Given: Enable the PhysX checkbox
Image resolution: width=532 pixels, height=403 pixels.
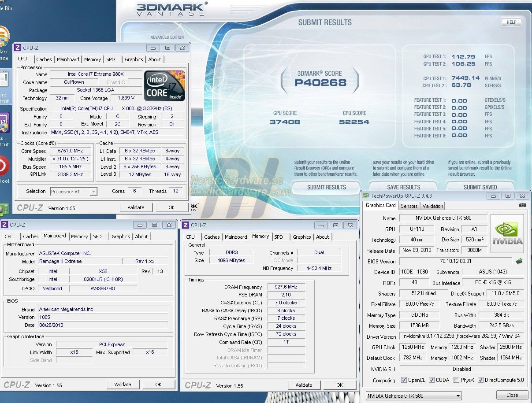Looking at the screenshot, I should tap(457, 380).
